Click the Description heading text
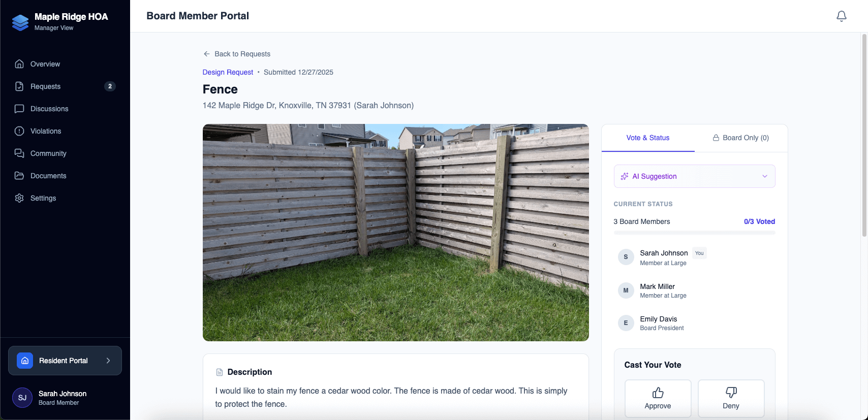Screen dimensions: 868x420 [x=250, y=372]
